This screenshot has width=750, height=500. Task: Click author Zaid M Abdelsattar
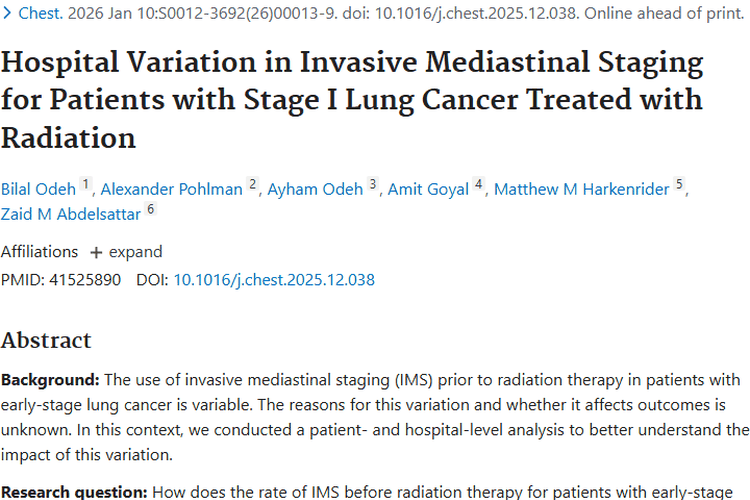[70, 212]
